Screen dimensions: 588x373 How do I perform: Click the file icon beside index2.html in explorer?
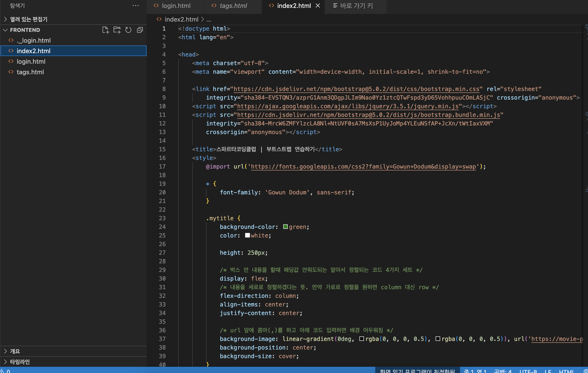11,51
